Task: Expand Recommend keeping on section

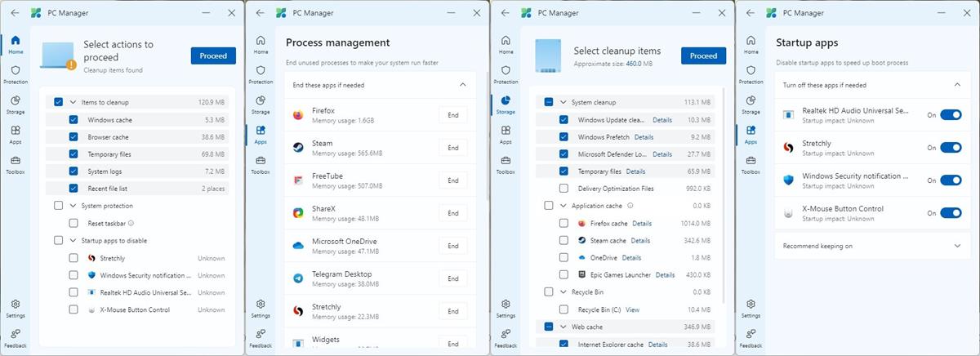Action: (957, 246)
